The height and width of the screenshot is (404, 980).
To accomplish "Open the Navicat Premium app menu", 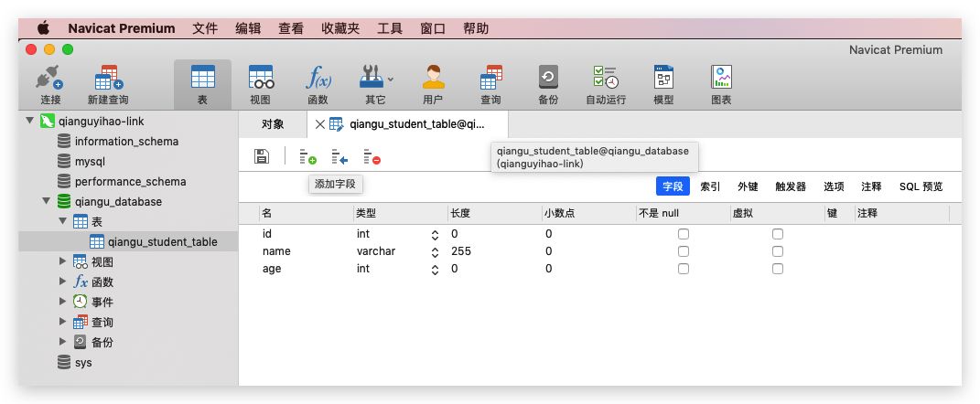I will point(122,28).
